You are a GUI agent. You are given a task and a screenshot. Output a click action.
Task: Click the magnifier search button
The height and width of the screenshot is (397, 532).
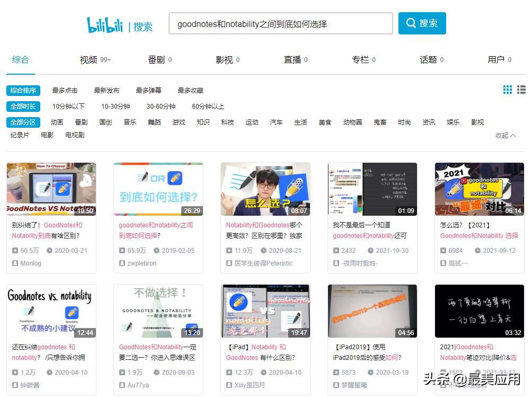[422, 23]
